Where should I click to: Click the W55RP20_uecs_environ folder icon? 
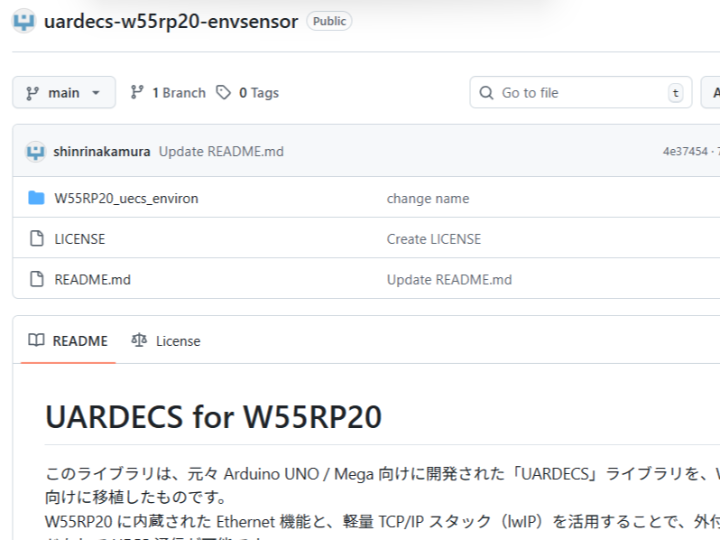[x=37, y=198]
